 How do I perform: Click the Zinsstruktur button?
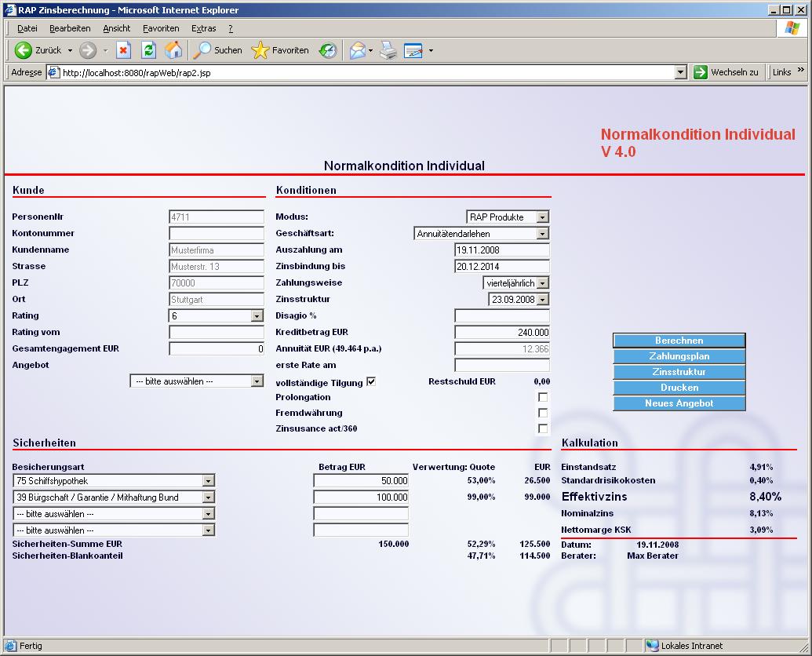point(679,372)
